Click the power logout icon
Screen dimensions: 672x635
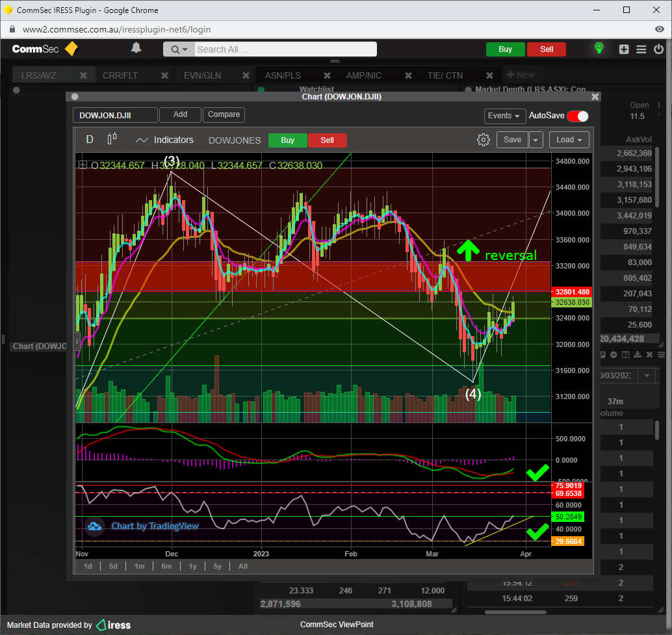click(x=658, y=49)
